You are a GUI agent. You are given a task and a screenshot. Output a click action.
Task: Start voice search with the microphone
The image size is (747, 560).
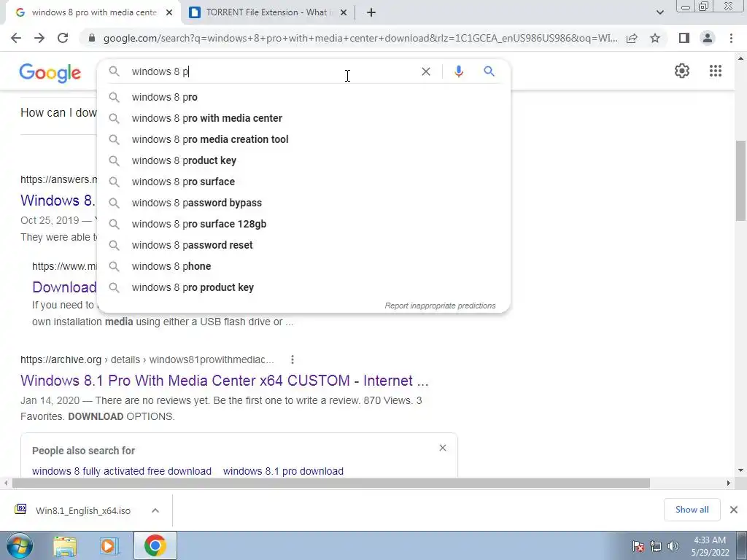point(458,71)
